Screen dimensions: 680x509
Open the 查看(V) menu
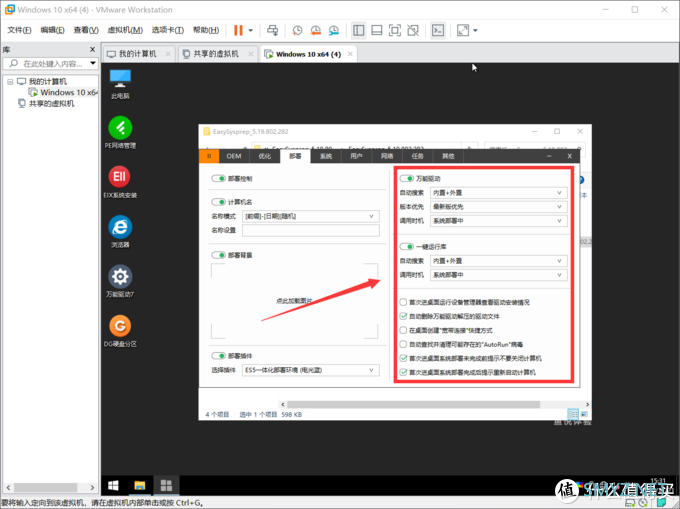pos(86,30)
